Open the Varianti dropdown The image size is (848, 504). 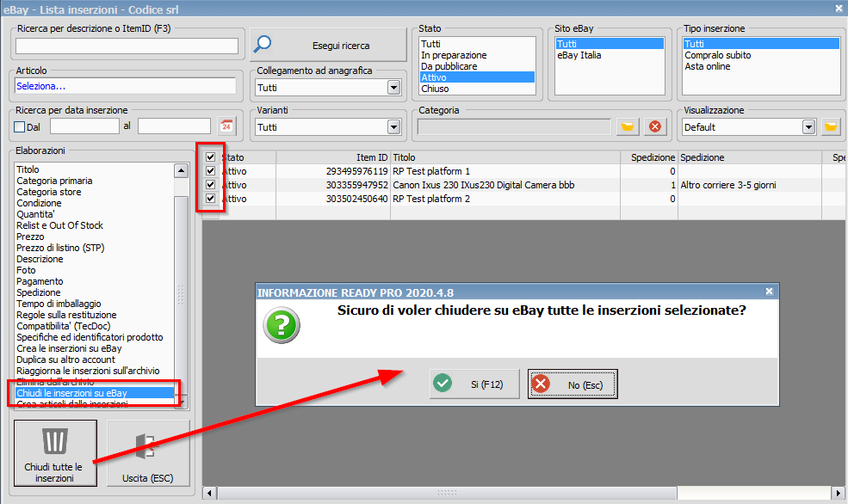click(393, 127)
